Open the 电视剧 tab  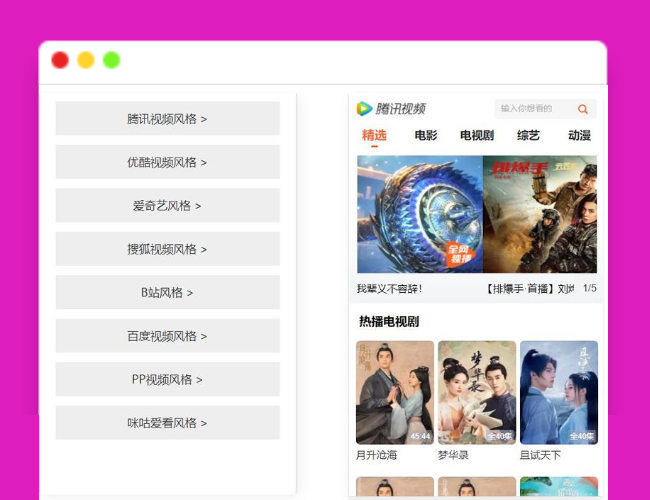tap(477, 135)
